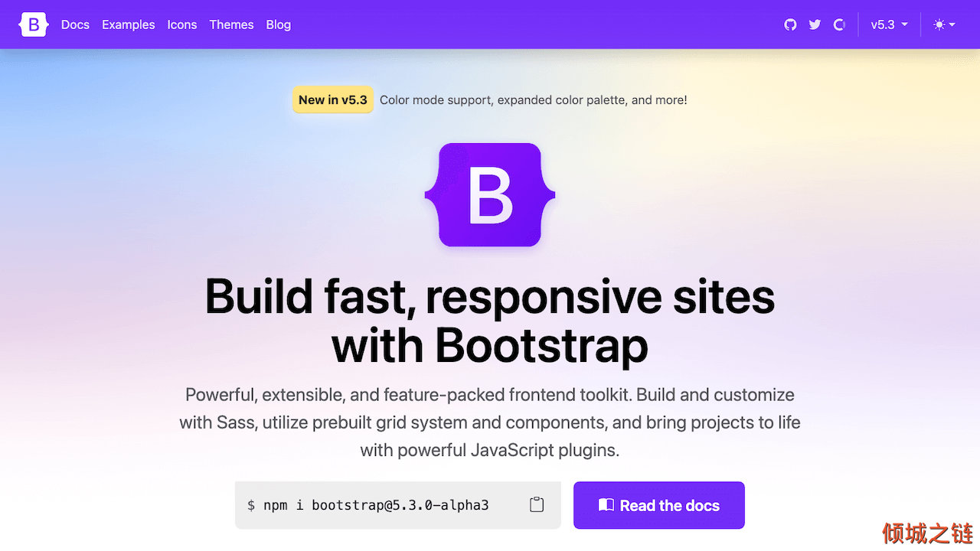Open the Icons nav item
980x551 pixels.
(x=182, y=24)
